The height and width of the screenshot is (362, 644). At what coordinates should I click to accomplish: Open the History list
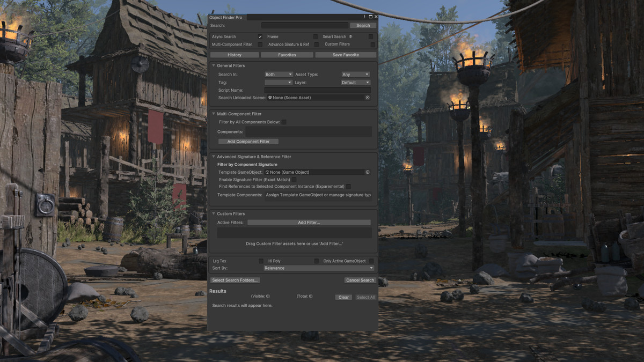[235, 55]
